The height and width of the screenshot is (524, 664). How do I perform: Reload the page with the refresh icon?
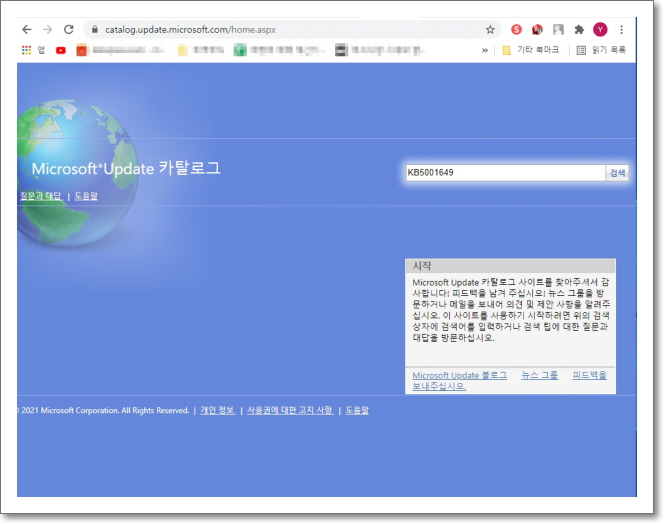coord(69,29)
